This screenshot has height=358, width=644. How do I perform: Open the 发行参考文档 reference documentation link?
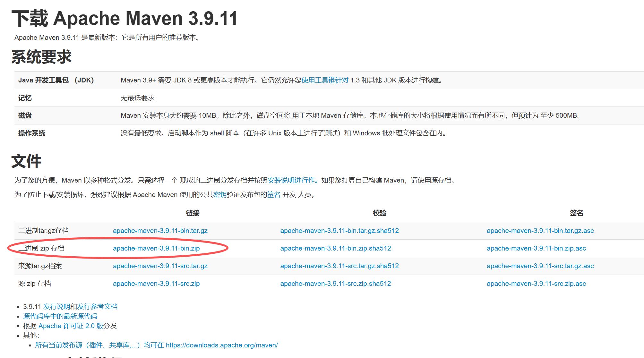(x=97, y=307)
